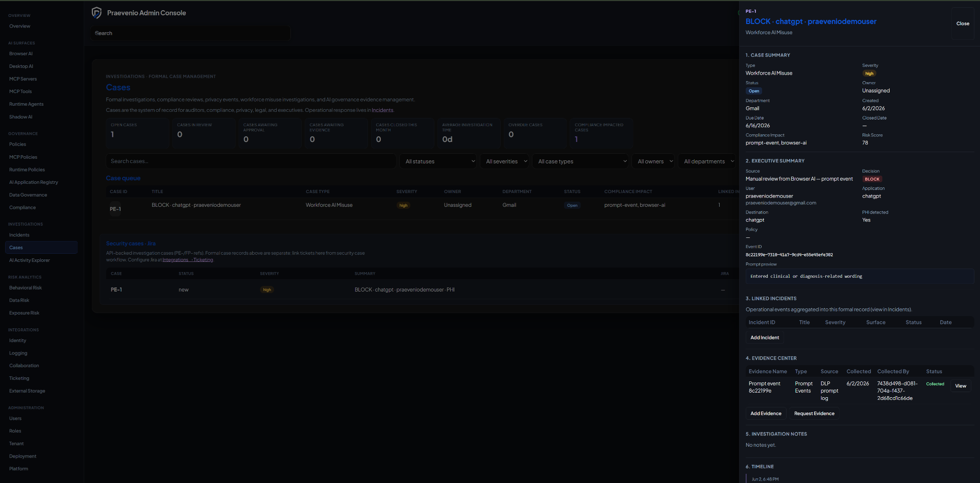Click the Search cases input field
The height and width of the screenshot is (483, 980).
[251, 161]
